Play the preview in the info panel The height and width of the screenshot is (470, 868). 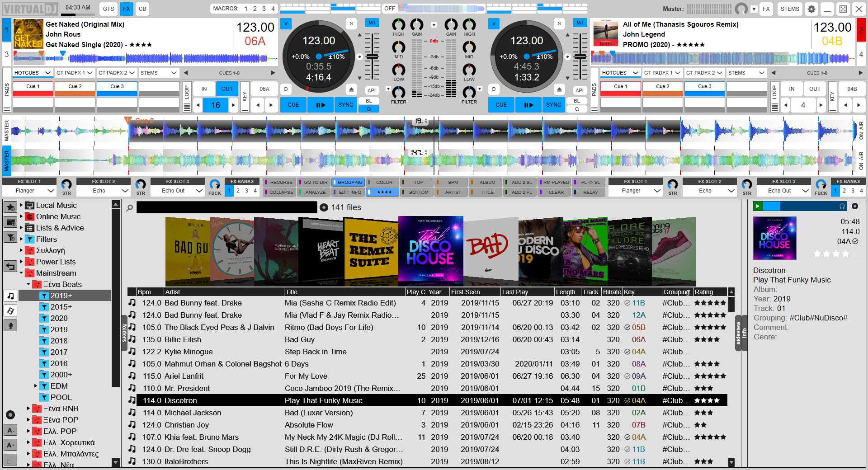tap(758, 207)
